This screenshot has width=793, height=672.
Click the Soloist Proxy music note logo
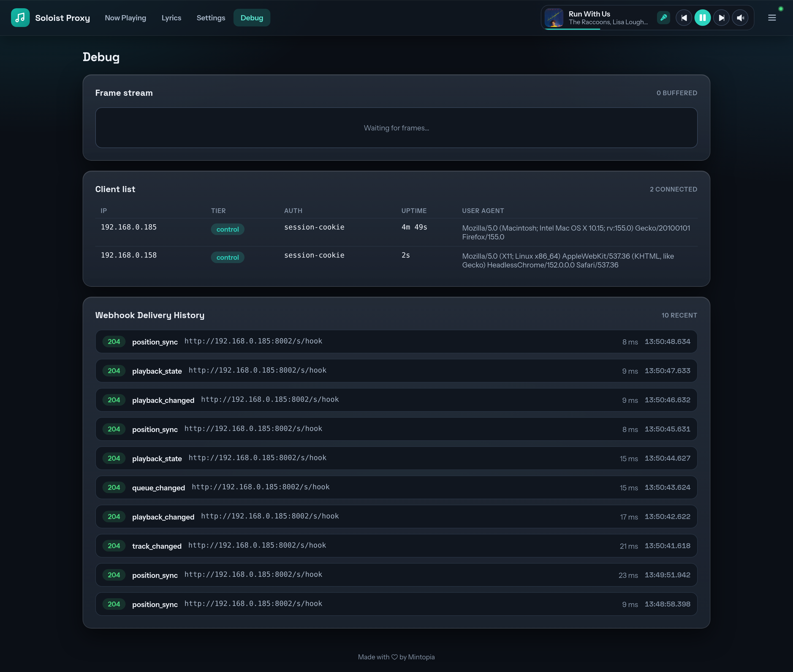coord(20,18)
